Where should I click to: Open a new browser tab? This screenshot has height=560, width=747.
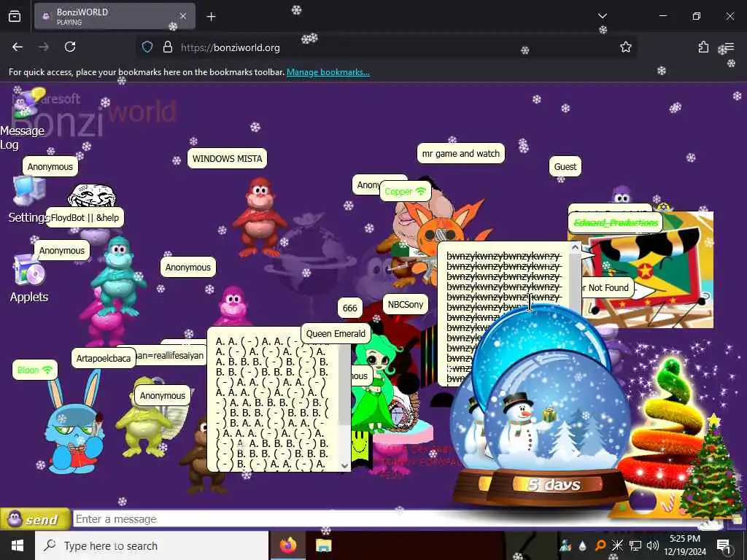pos(211,17)
